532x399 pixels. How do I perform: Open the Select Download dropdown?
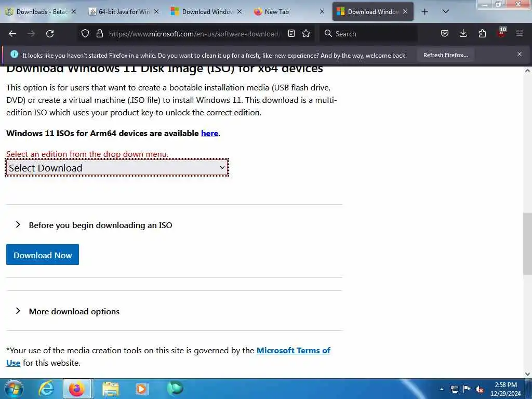click(117, 168)
